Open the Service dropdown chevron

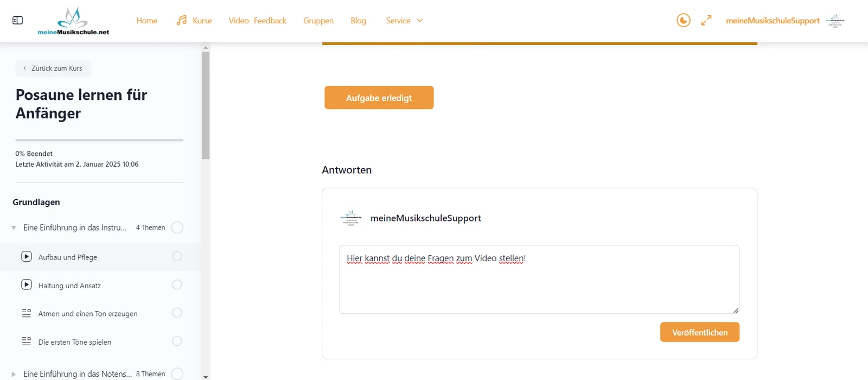419,21
